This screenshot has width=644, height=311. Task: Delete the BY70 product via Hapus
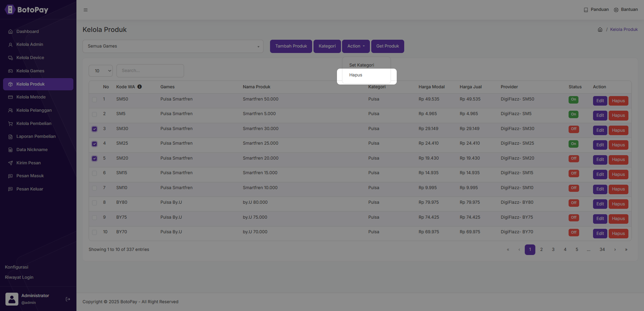pos(618,234)
